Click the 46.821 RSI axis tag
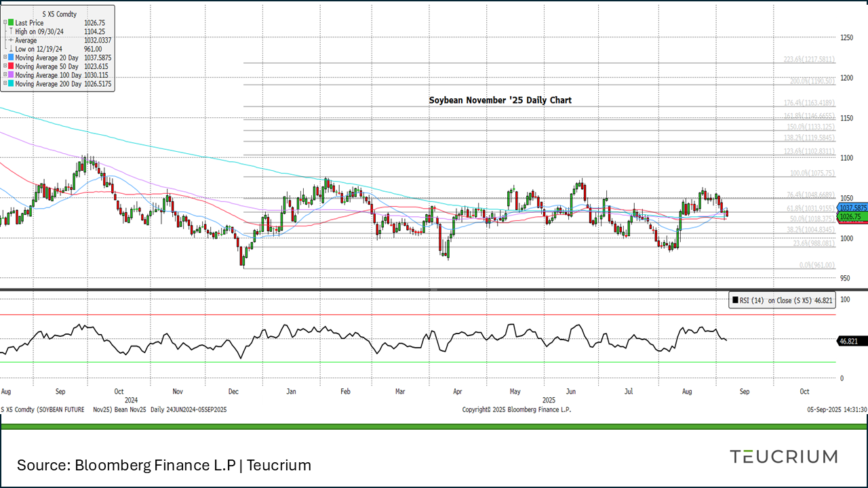 tap(852, 342)
